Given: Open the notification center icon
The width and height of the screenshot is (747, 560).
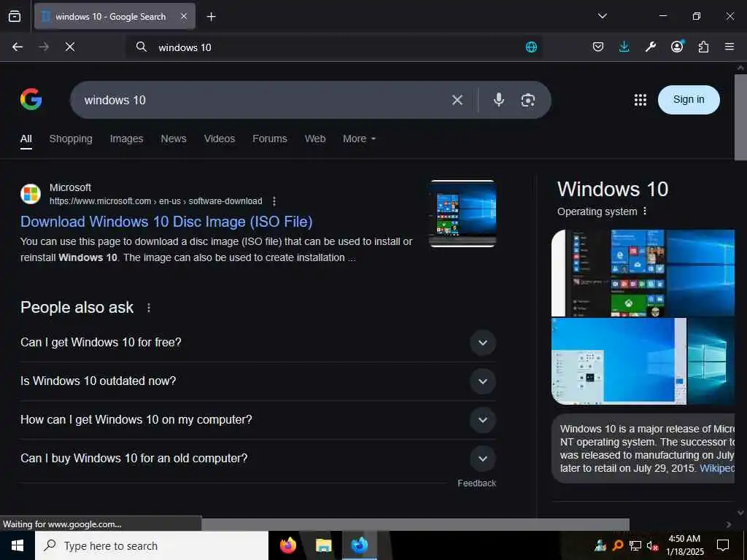Looking at the screenshot, I should (x=723, y=545).
